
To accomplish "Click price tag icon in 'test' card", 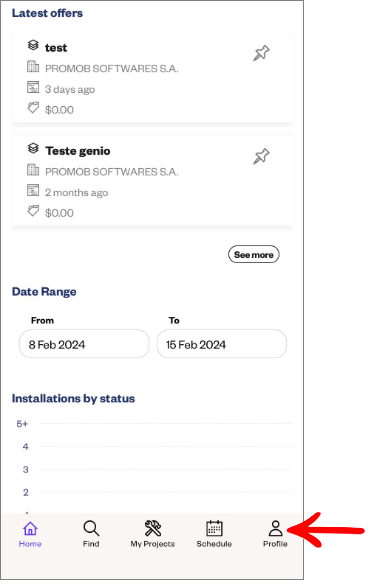I will (33, 108).
